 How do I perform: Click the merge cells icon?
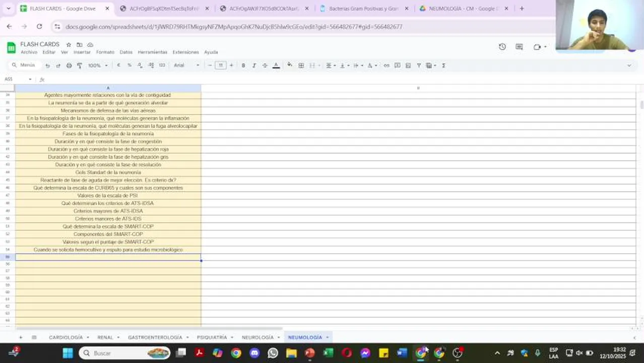(x=312, y=66)
